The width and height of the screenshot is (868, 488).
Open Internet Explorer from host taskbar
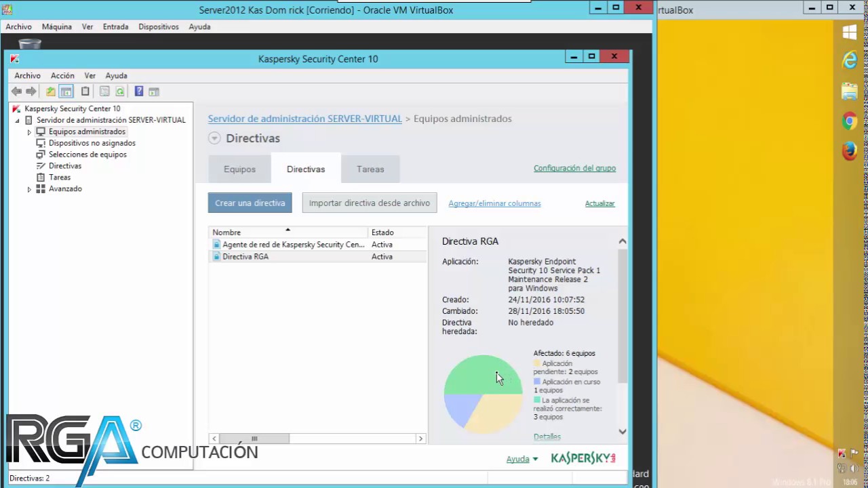850,61
